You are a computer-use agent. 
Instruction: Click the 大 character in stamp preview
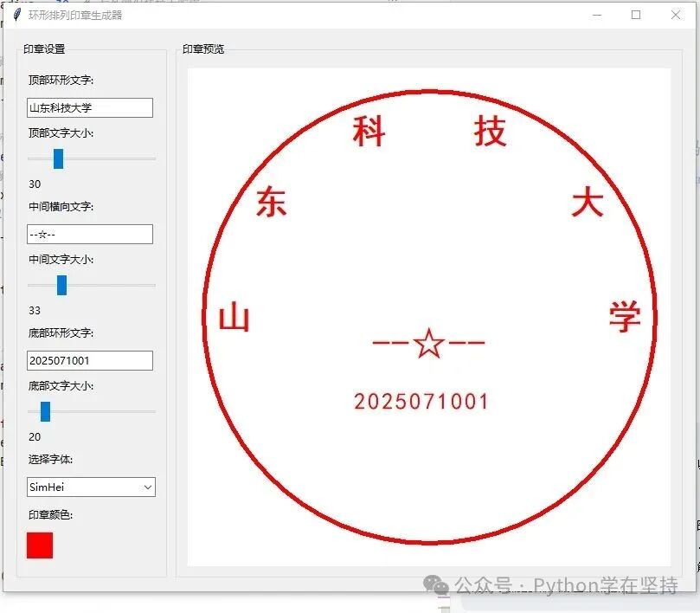coord(588,202)
